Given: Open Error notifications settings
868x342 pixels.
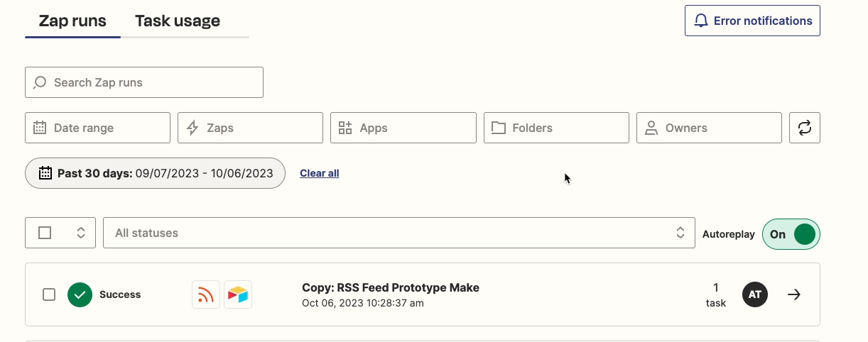Looking at the screenshot, I should pos(752,21).
